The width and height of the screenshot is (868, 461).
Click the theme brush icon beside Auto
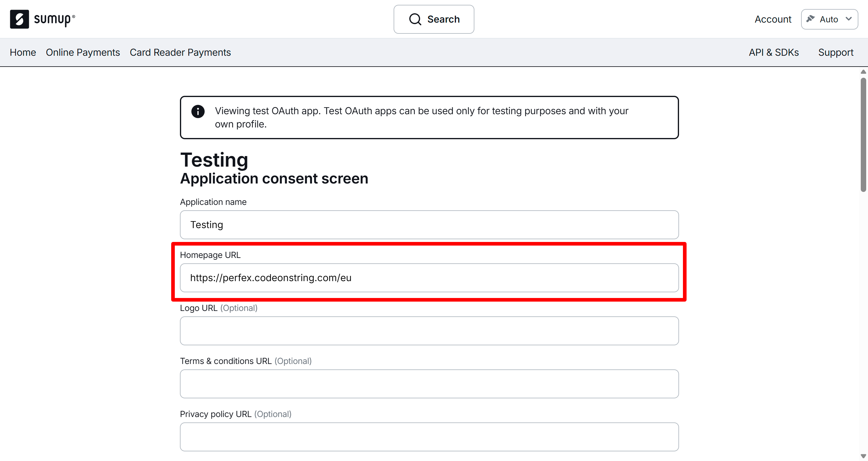[810, 19]
